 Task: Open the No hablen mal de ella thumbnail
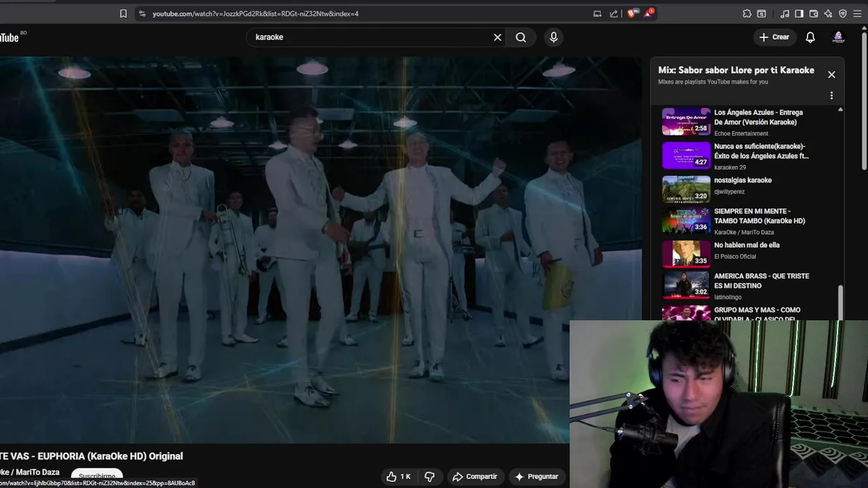[686, 254]
